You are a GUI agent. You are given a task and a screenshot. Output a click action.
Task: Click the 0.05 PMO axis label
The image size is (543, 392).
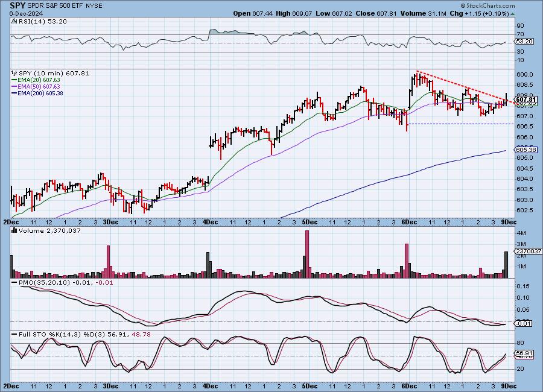522,310
